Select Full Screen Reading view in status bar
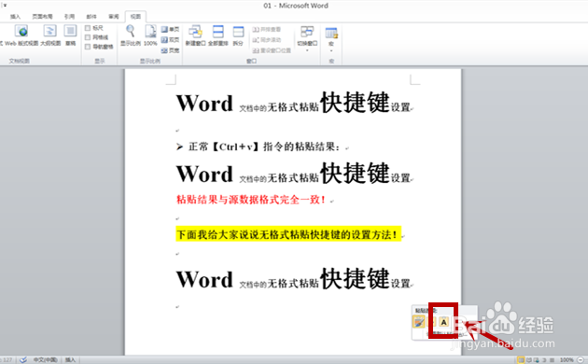 529,360
